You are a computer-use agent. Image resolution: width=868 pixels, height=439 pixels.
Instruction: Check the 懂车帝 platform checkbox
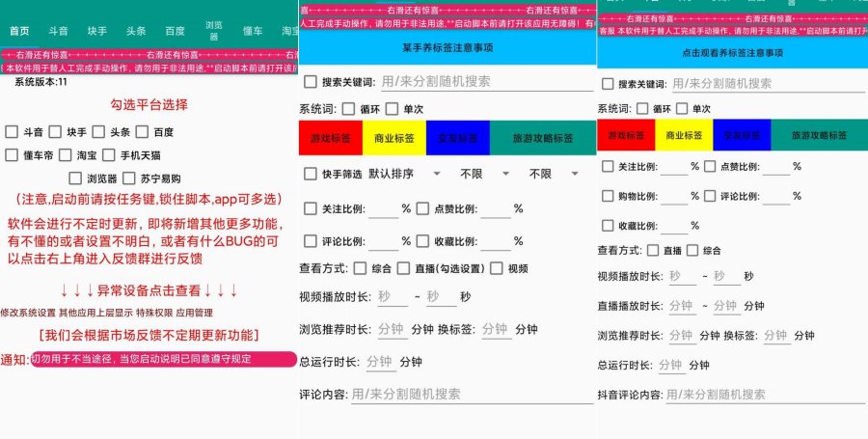tap(12, 155)
